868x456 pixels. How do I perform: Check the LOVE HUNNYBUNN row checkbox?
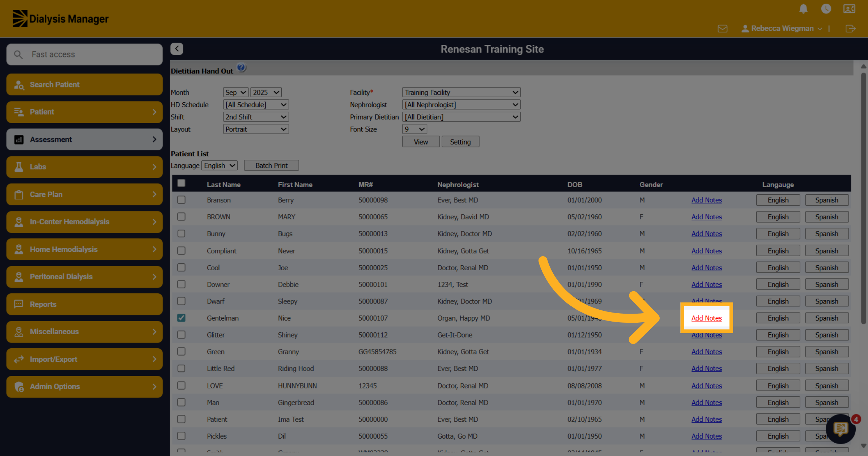tap(181, 386)
